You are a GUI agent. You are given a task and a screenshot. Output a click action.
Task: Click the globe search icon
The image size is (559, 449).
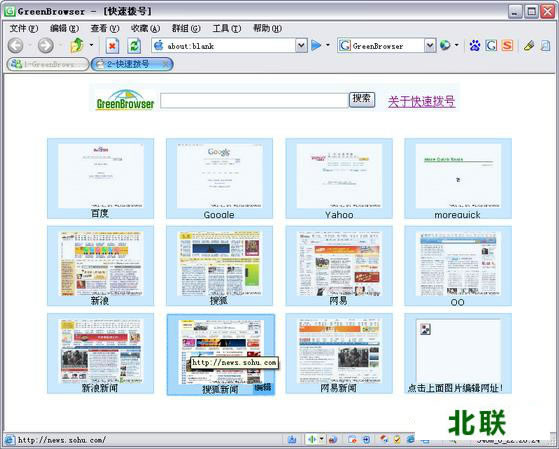tap(445, 45)
